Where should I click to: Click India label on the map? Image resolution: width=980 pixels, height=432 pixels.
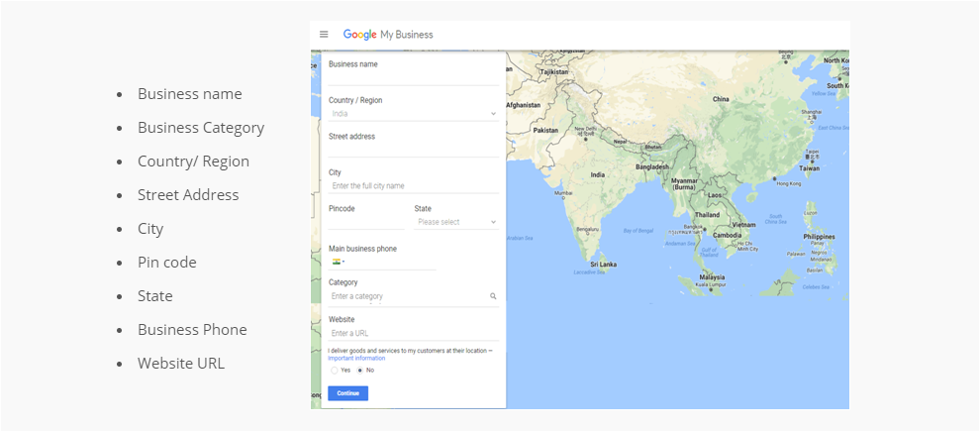pyautogui.click(x=597, y=174)
